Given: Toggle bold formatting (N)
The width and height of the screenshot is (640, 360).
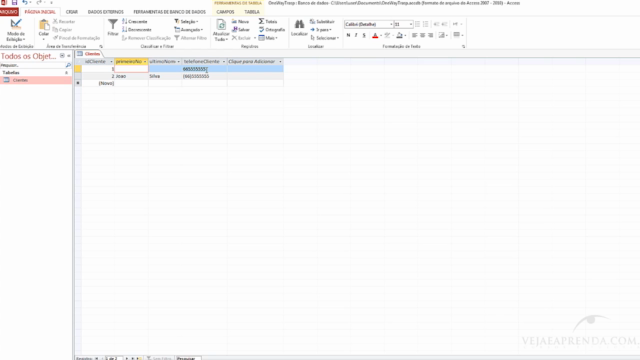Looking at the screenshot, I should tap(348, 35).
